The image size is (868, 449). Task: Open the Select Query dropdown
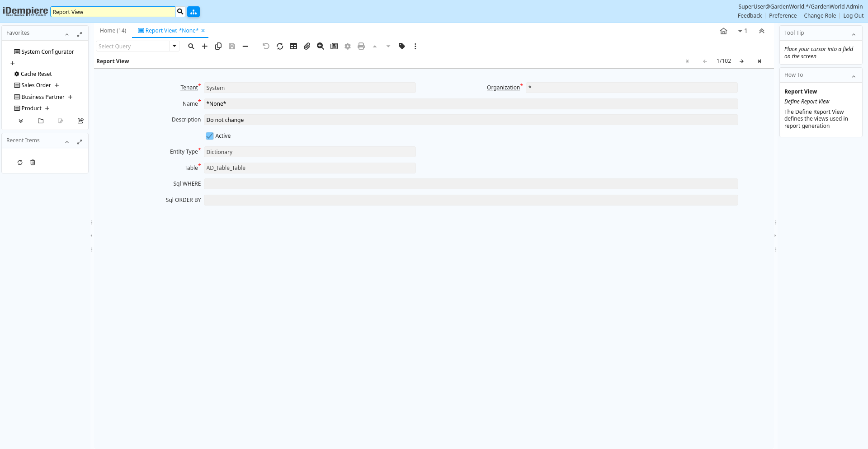[x=175, y=46]
